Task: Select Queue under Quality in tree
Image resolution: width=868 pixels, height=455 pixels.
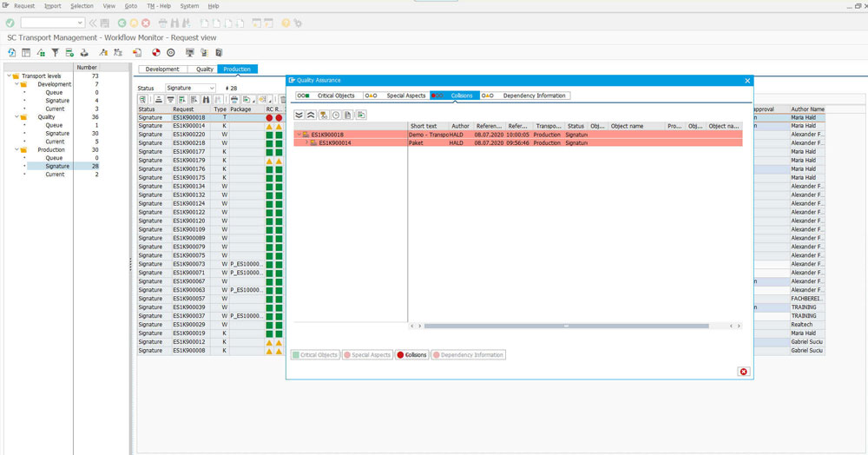Action: coord(54,125)
